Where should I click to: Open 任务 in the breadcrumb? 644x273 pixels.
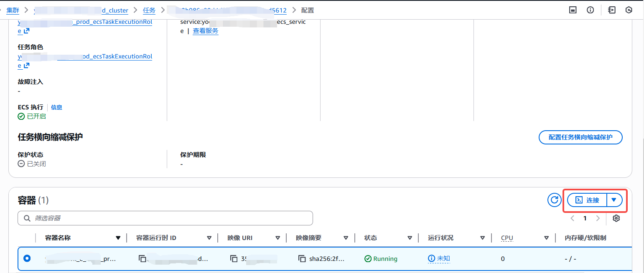149,10
